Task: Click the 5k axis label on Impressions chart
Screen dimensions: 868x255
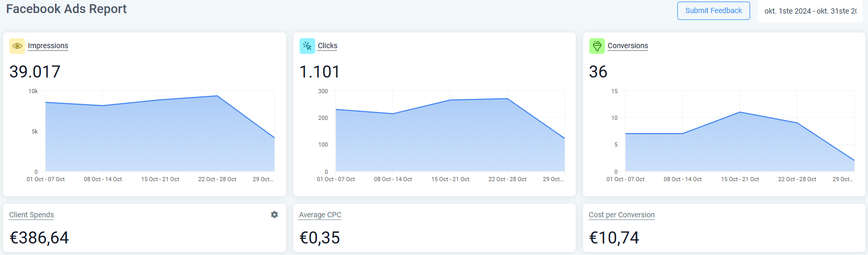Action: click(x=35, y=131)
